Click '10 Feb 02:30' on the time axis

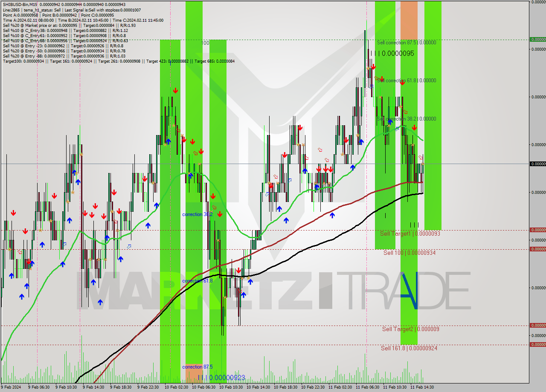tap(176, 387)
